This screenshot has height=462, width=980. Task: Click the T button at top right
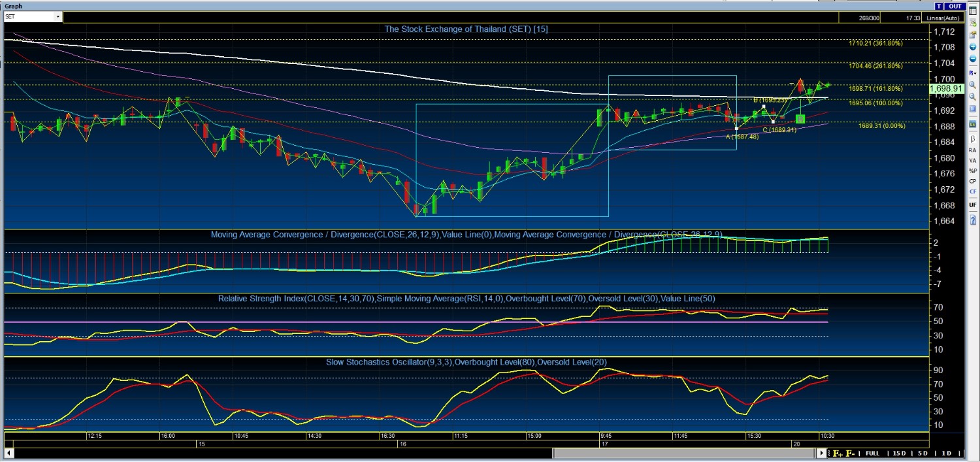pos(939,6)
